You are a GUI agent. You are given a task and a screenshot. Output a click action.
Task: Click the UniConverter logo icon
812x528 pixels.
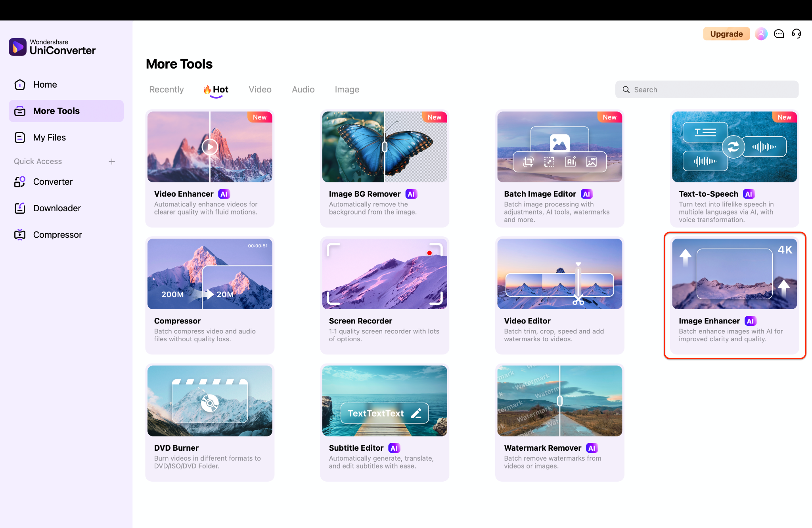click(17, 47)
